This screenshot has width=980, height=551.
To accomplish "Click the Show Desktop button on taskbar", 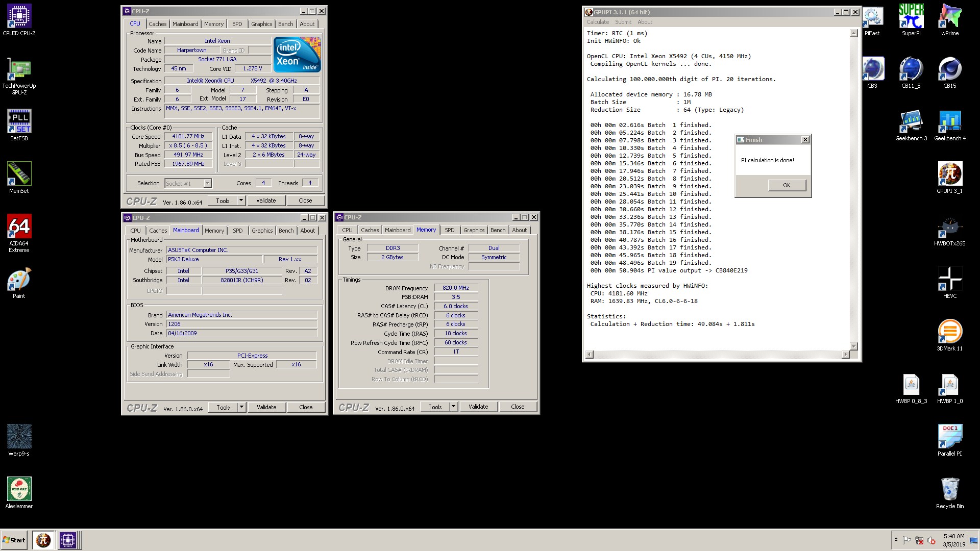I will click(974, 540).
